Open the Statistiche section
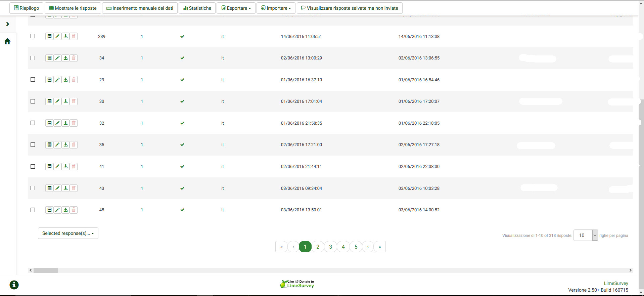Screen dimensions: 644x296 coord(197,8)
